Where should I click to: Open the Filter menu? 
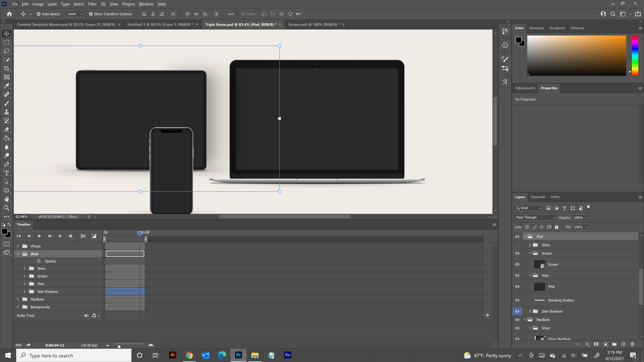pos(92,4)
